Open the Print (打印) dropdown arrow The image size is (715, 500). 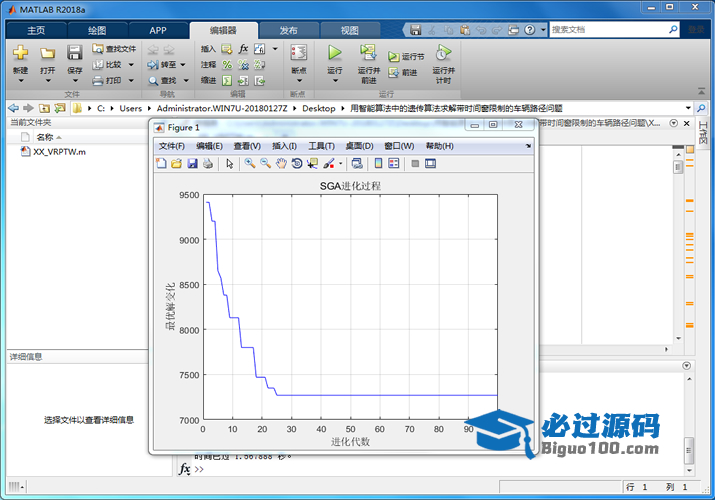[130, 80]
